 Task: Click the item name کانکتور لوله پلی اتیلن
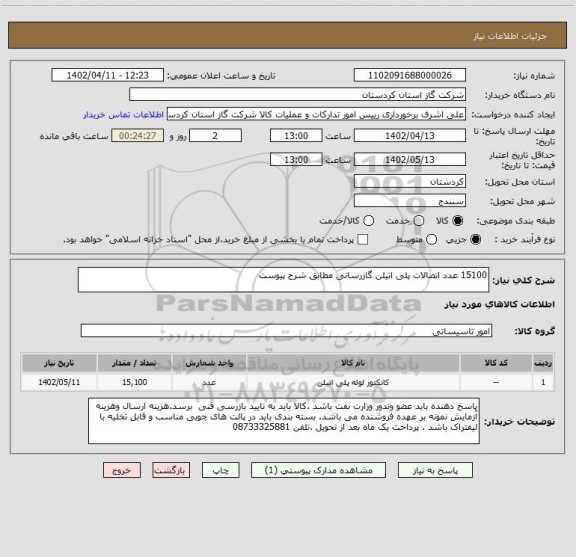tap(353, 382)
